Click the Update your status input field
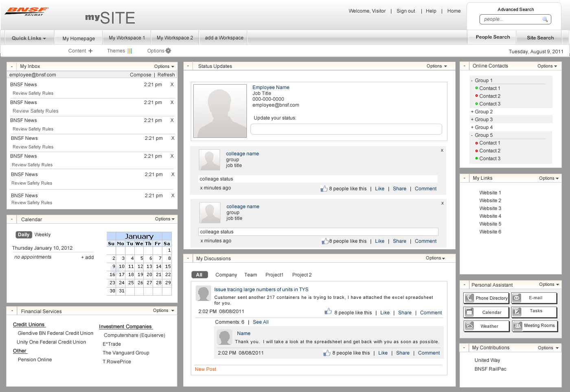The width and height of the screenshot is (570, 392). click(x=346, y=129)
